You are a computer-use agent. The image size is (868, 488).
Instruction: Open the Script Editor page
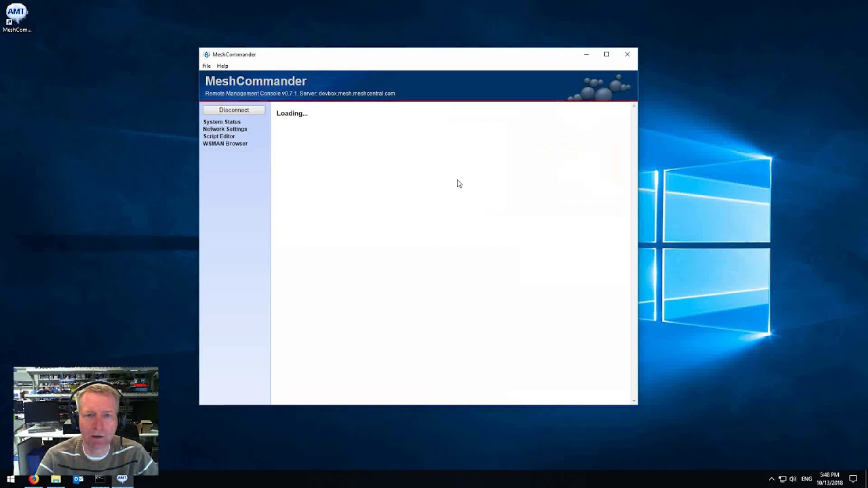tap(219, 136)
